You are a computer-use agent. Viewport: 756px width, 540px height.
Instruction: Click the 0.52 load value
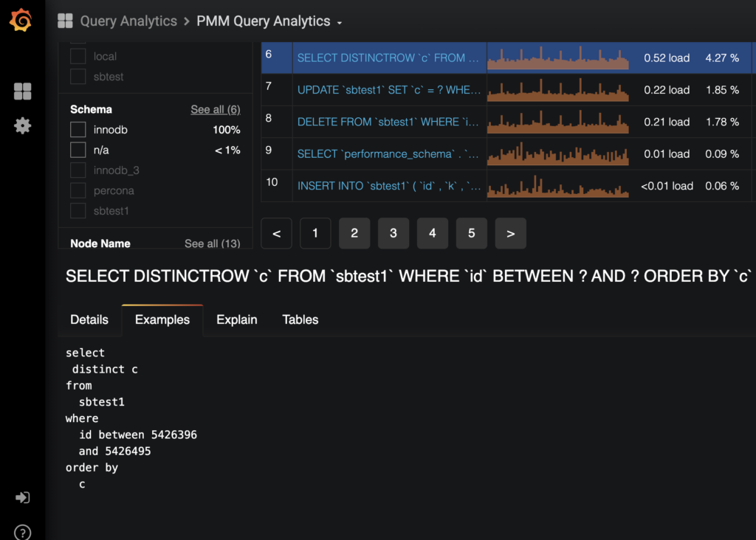pos(667,58)
